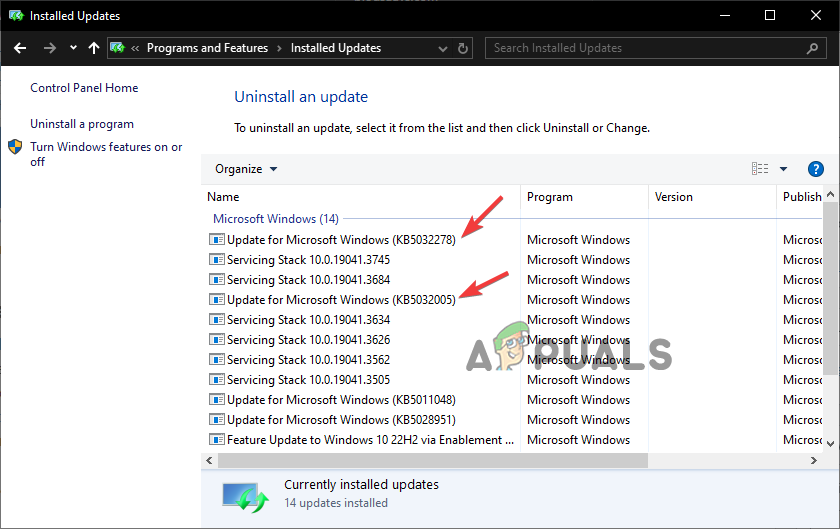Click the shield icon beside Windows features
The width and height of the screenshot is (840, 529).
coord(15,147)
